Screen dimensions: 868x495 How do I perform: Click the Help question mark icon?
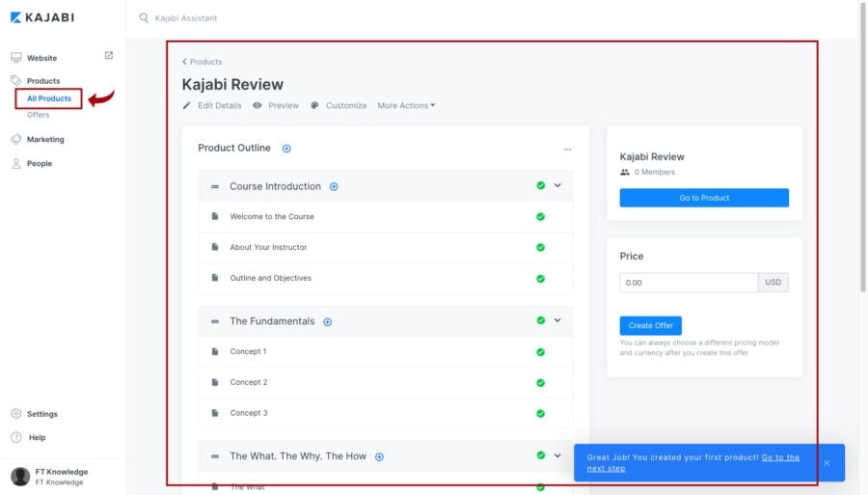tap(16, 437)
